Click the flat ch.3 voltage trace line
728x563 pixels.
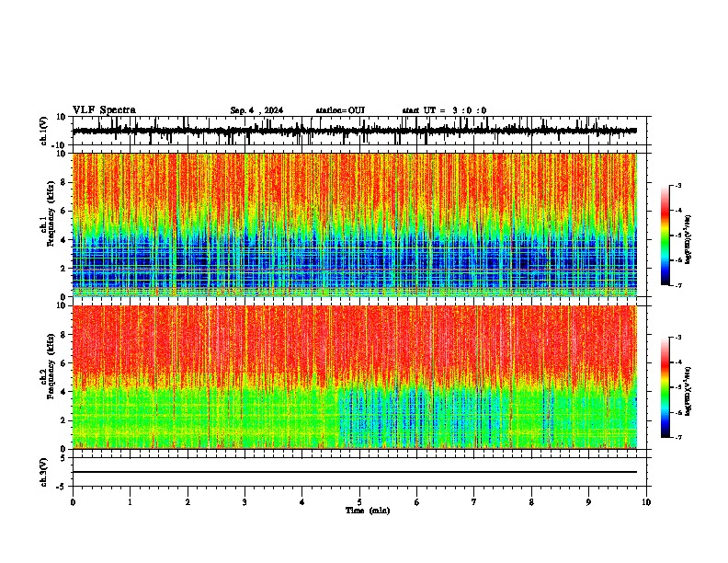355,472
